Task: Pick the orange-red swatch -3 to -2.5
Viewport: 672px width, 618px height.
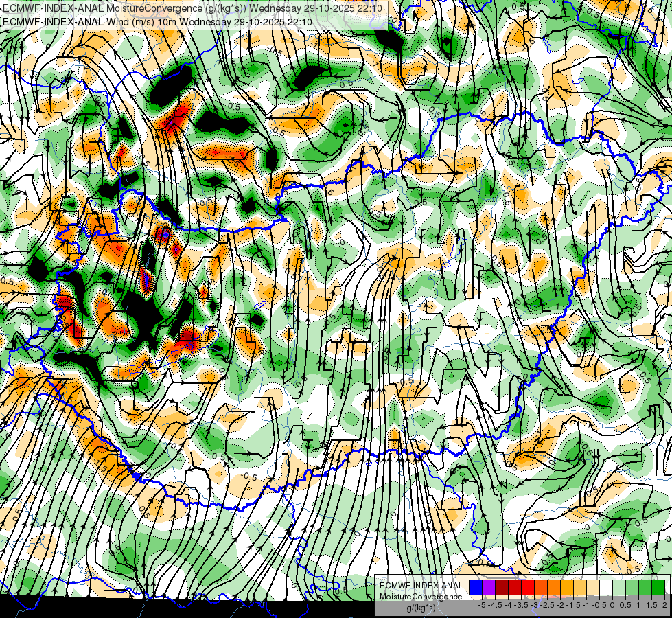Action: [x=541, y=588]
